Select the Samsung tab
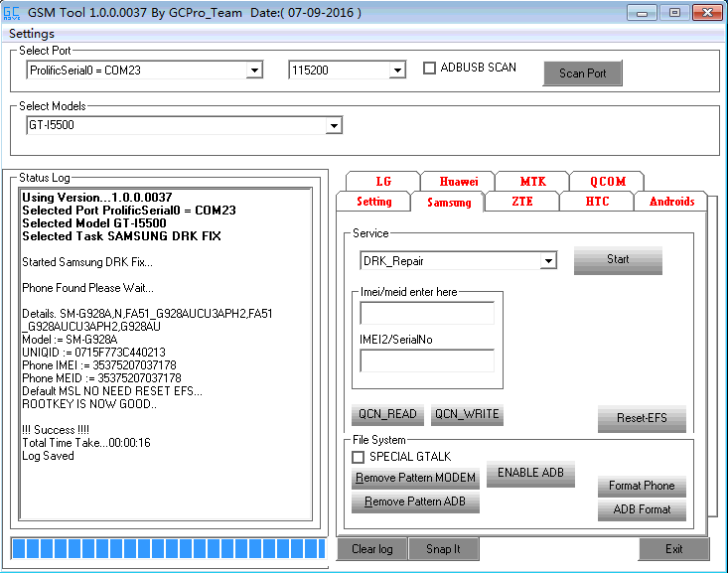 pyautogui.click(x=449, y=202)
